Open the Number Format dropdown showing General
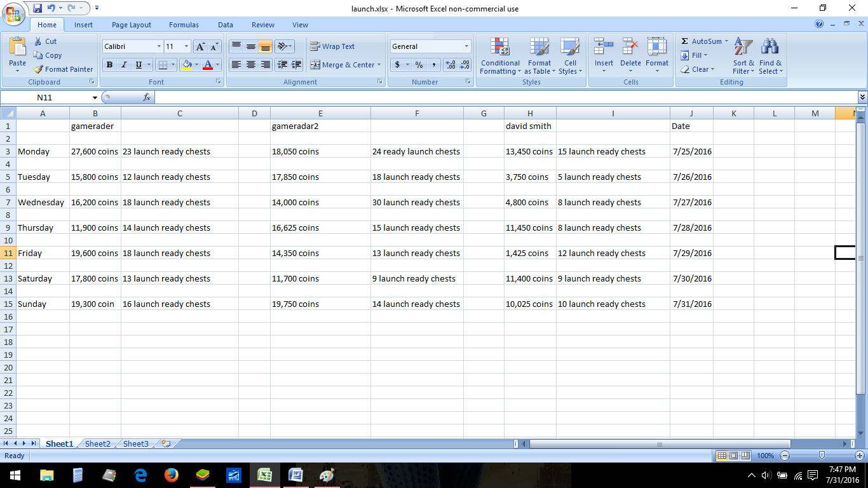 466,46
